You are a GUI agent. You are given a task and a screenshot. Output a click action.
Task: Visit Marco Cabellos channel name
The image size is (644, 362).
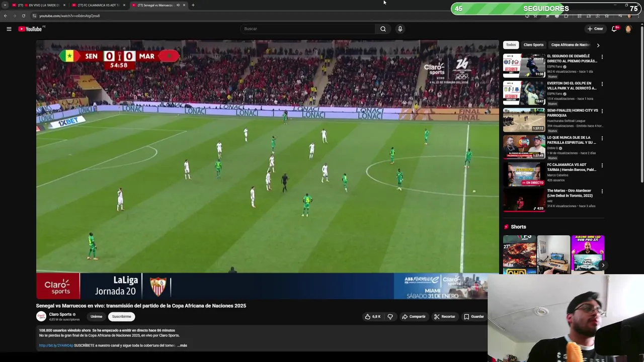click(557, 175)
